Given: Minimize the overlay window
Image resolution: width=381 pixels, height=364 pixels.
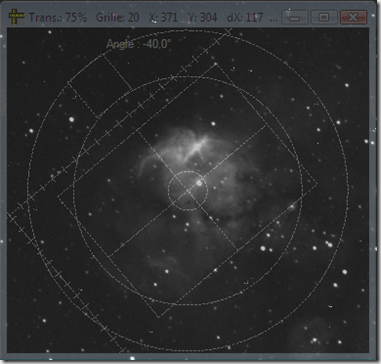Looking at the screenshot, I should point(295,17).
